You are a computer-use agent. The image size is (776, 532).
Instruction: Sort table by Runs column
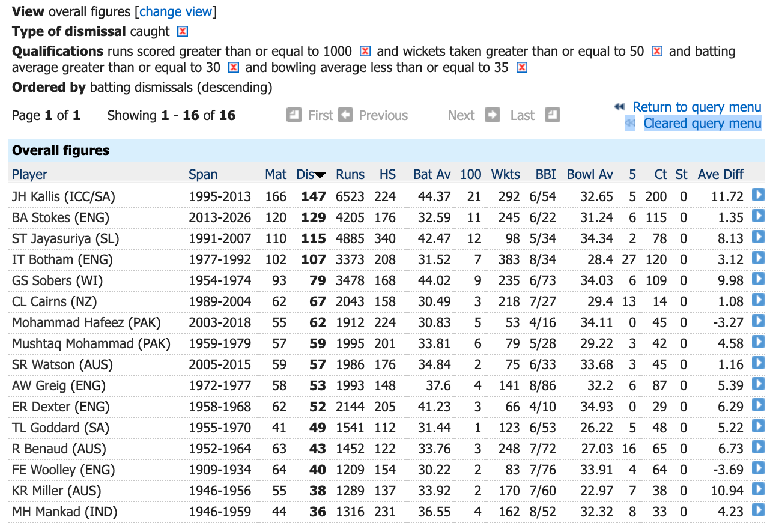pyautogui.click(x=350, y=174)
